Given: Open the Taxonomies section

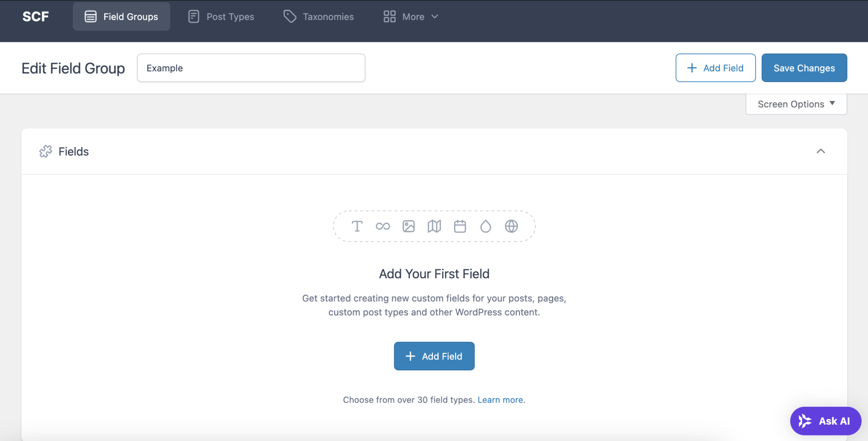Looking at the screenshot, I should 318,17.
